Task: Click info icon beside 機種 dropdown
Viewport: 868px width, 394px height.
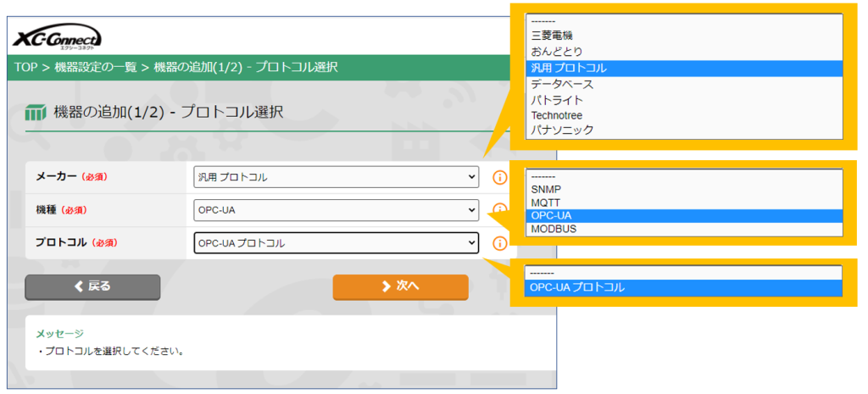Action: [500, 209]
